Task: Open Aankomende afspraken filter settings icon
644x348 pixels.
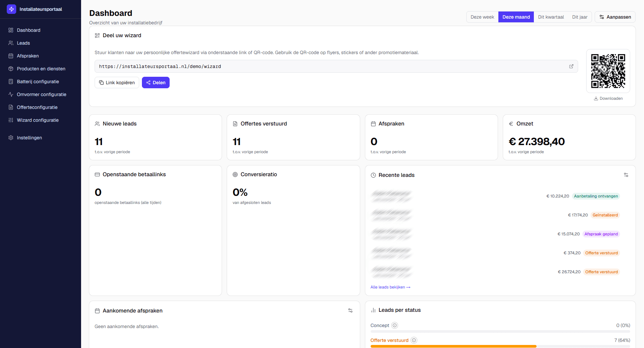Action: 350,310
